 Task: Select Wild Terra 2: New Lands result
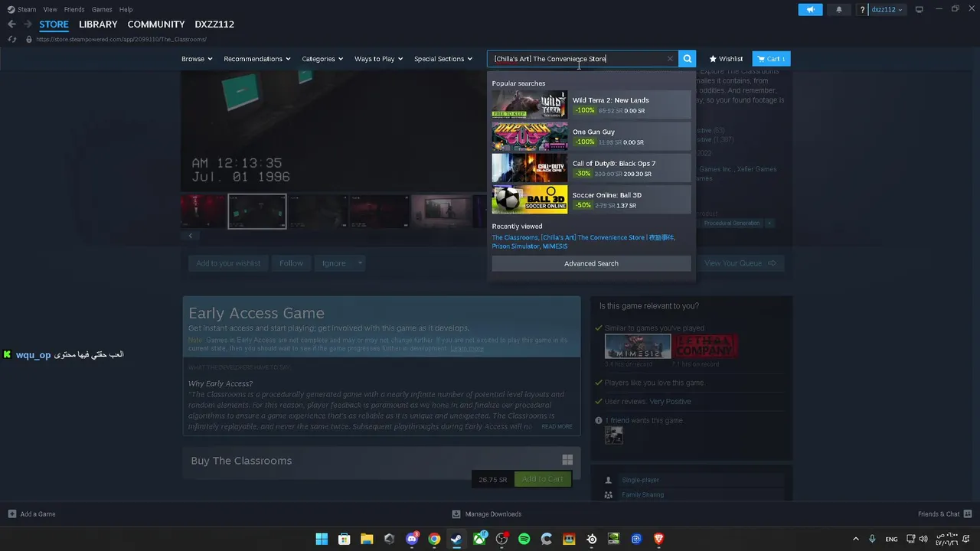(x=591, y=104)
